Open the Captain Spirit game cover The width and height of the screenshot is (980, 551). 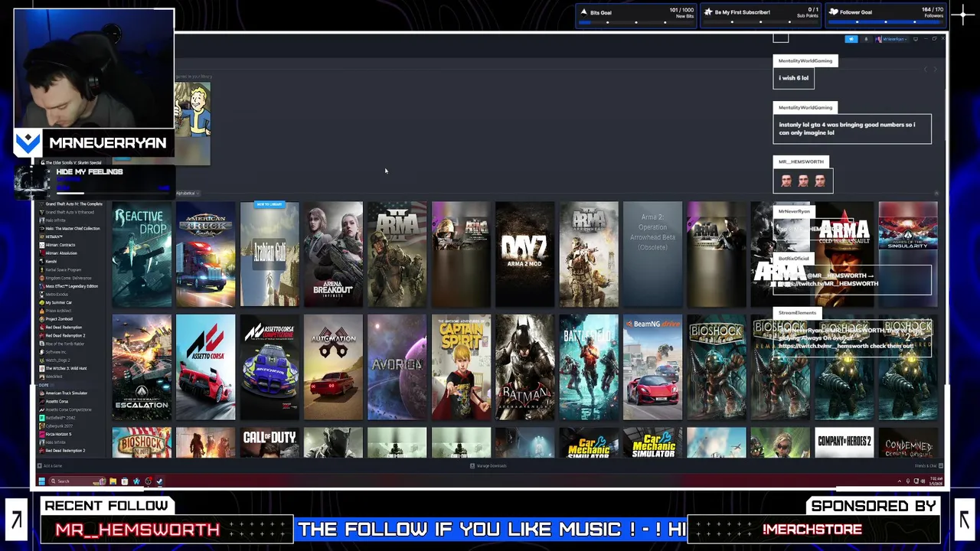[x=461, y=367]
